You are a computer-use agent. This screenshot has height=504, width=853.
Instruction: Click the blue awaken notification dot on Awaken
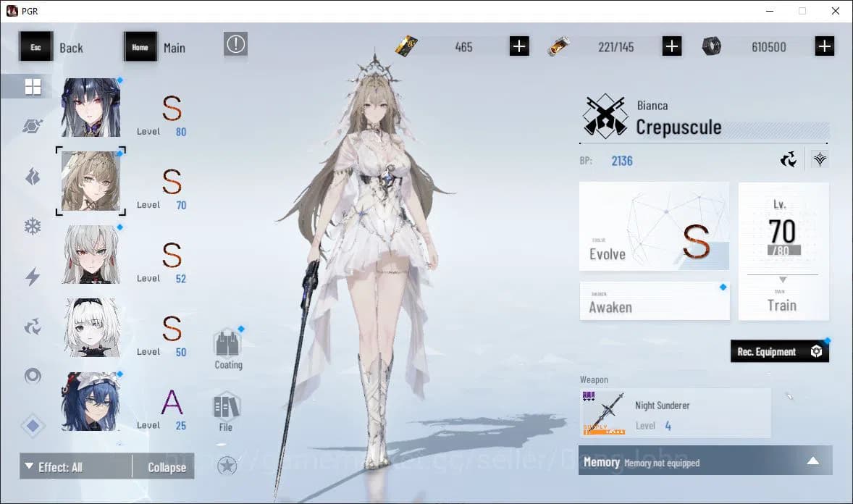click(722, 287)
